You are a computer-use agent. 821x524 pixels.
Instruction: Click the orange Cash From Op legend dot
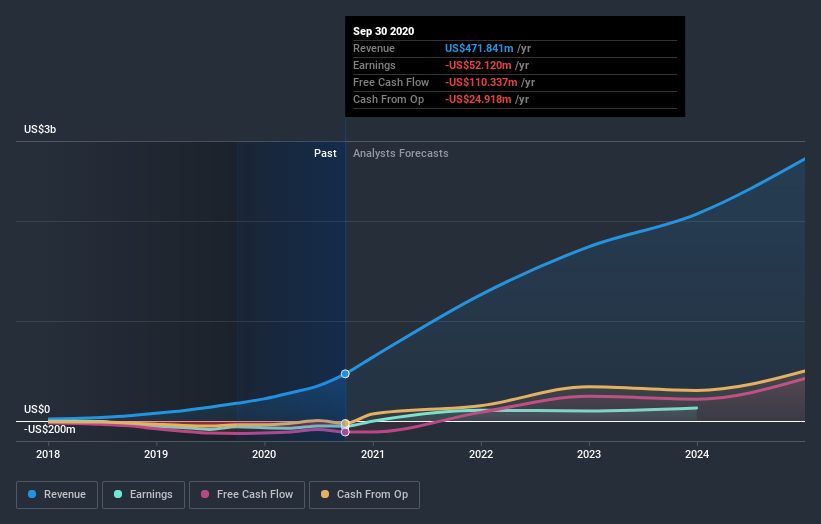tap(325, 494)
